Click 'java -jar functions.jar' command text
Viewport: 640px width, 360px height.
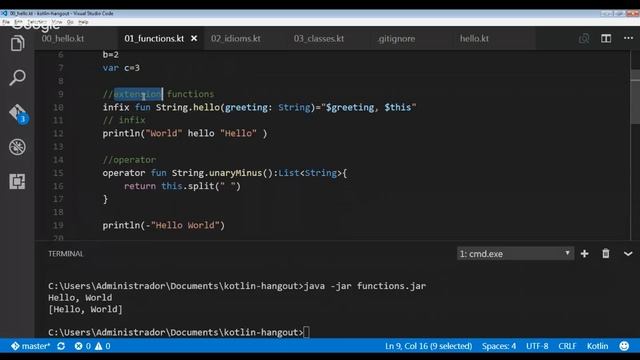(x=365, y=286)
